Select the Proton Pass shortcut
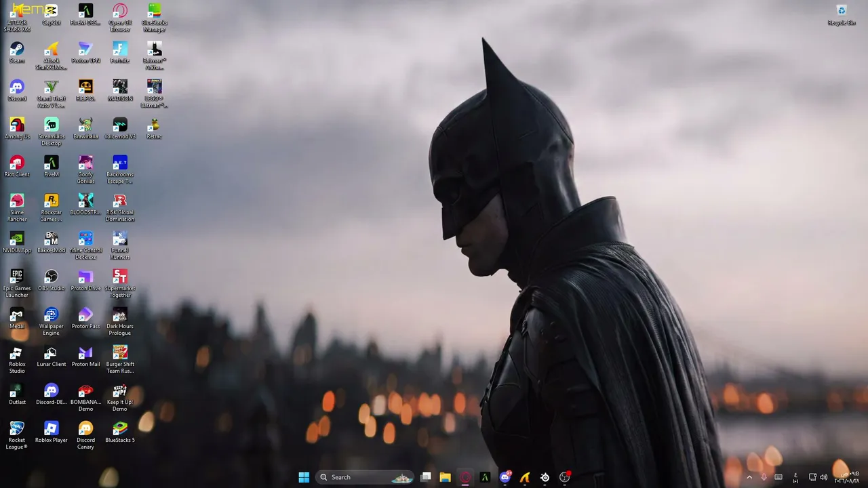868x488 pixels. click(x=85, y=319)
